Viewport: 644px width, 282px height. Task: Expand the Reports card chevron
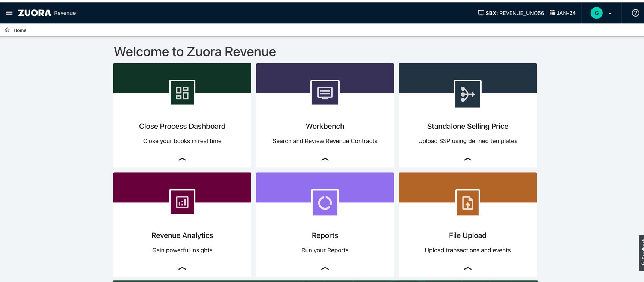pyautogui.click(x=325, y=268)
